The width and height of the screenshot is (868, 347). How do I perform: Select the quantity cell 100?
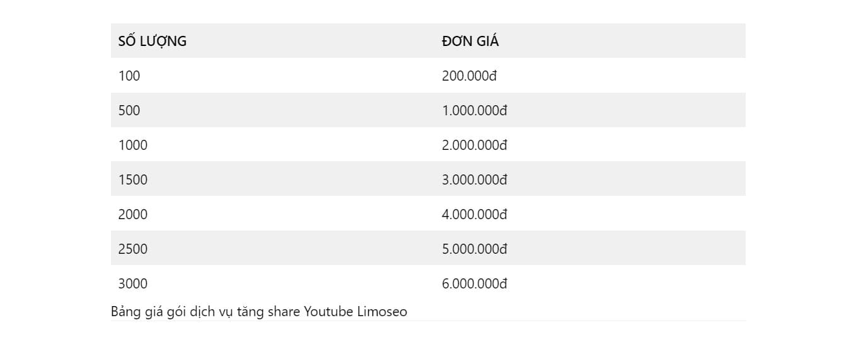tap(129, 76)
